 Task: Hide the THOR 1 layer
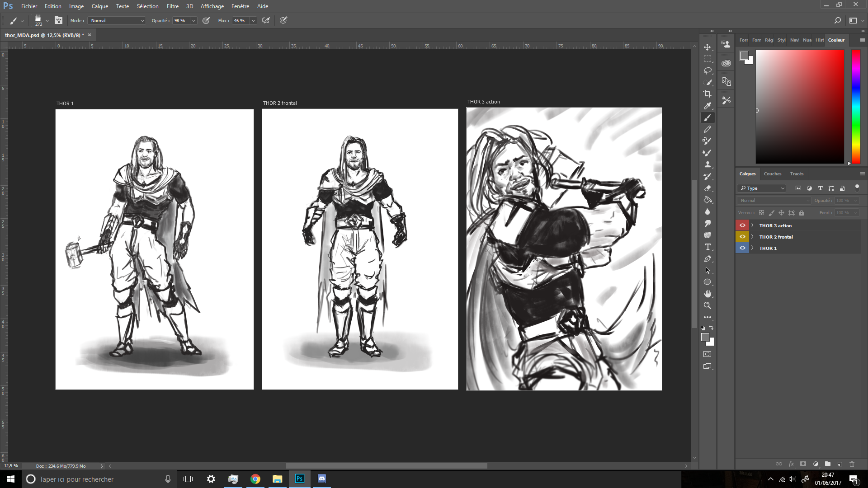[742, 248]
